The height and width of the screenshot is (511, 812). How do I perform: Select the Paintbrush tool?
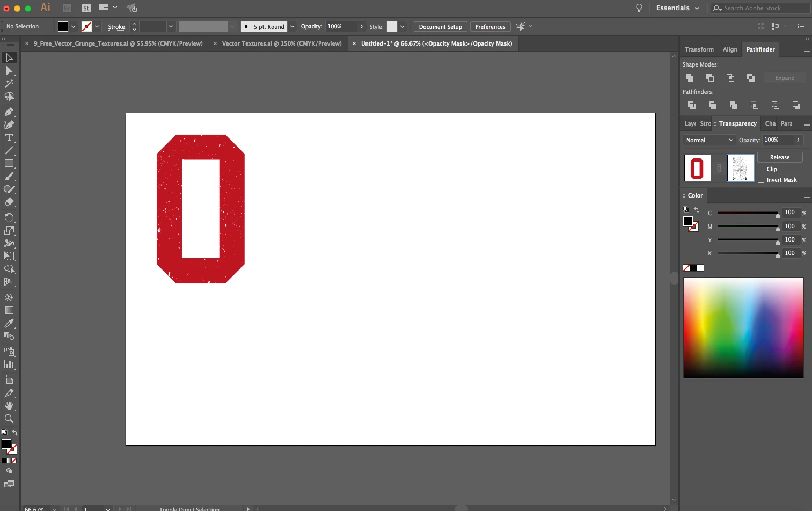(x=9, y=176)
